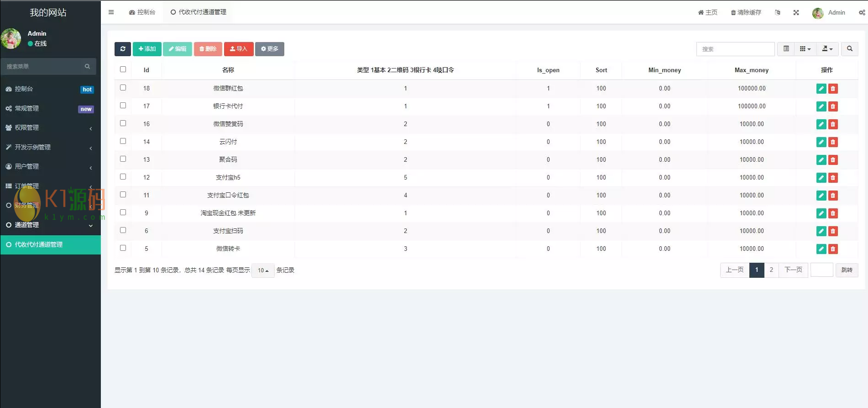Click the sidebar menu search magnifier icon

[x=87, y=66]
